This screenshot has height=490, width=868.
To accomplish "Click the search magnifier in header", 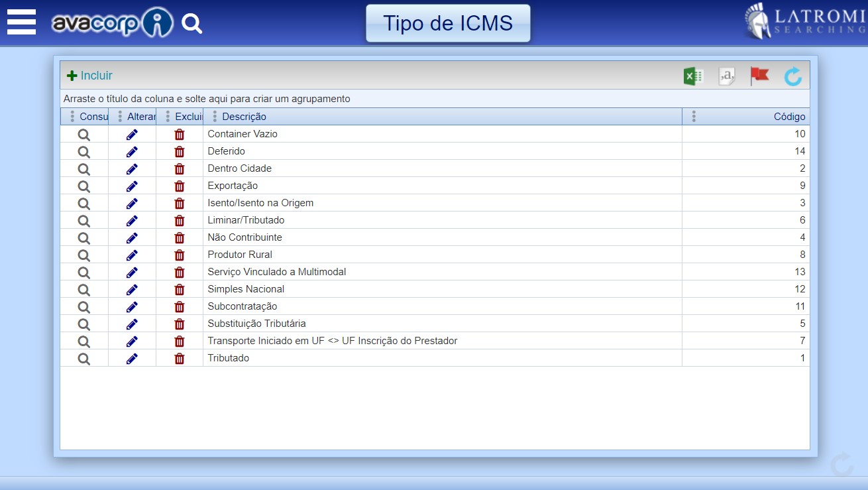I will (191, 24).
